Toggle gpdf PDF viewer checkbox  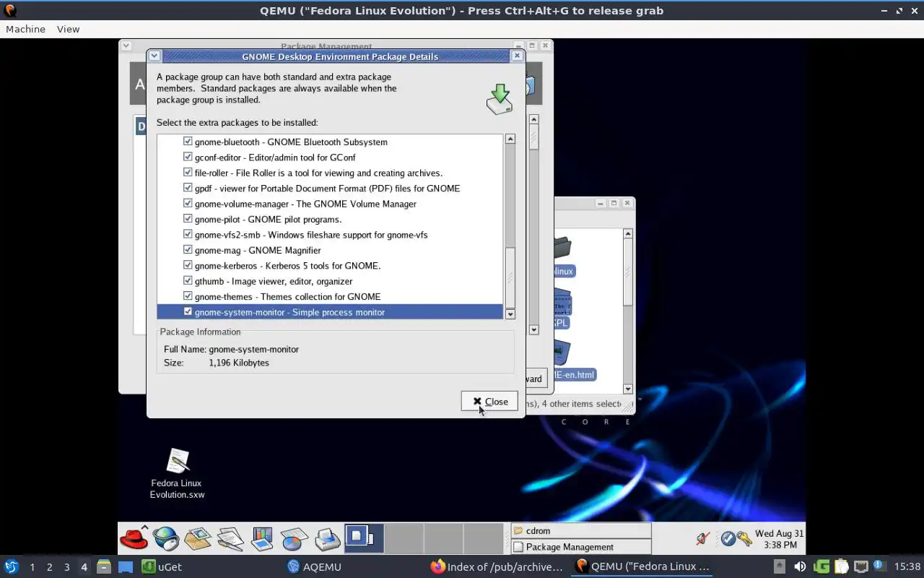[x=188, y=188]
